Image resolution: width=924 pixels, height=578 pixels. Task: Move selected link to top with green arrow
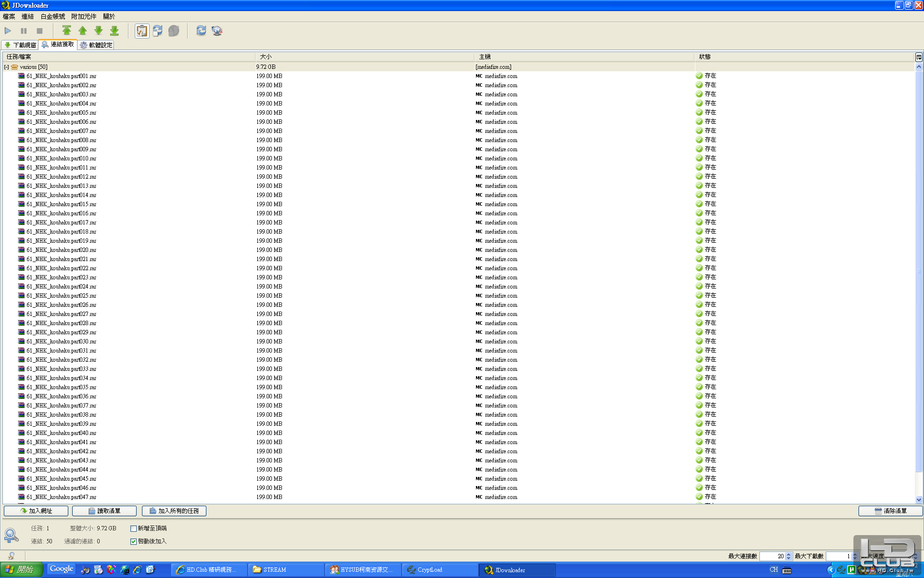(x=66, y=30)
